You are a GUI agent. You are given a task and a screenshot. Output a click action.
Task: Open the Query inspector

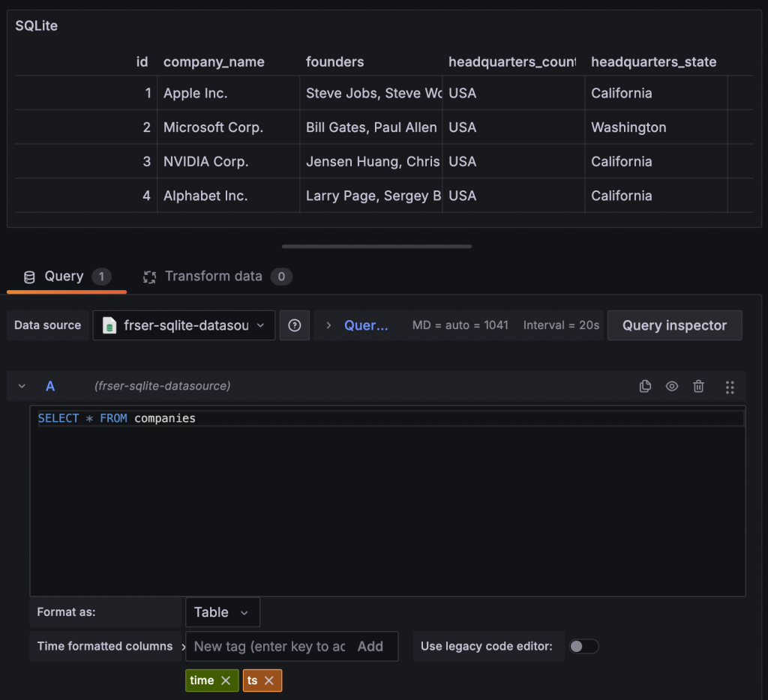click(674, 325)
